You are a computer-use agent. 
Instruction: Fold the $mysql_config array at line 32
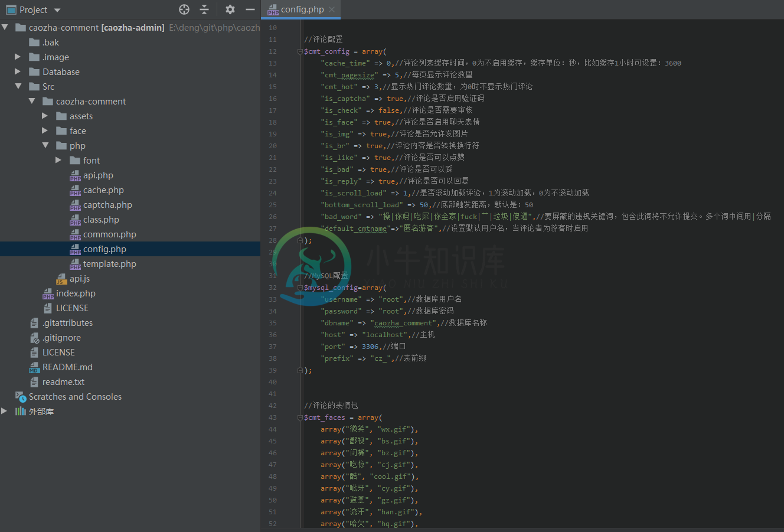click(x=300, y=288)
